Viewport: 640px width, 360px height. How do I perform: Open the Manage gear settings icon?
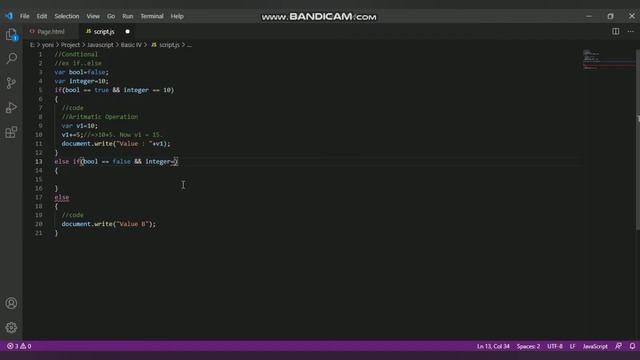(x=11, y=327)
